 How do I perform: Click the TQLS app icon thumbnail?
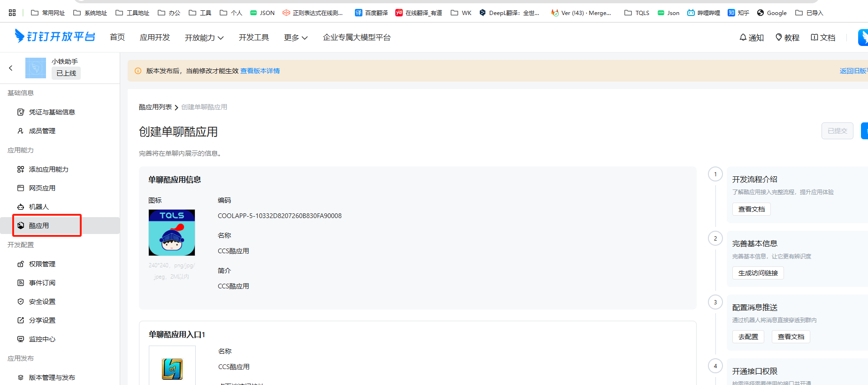pos(172,233)
